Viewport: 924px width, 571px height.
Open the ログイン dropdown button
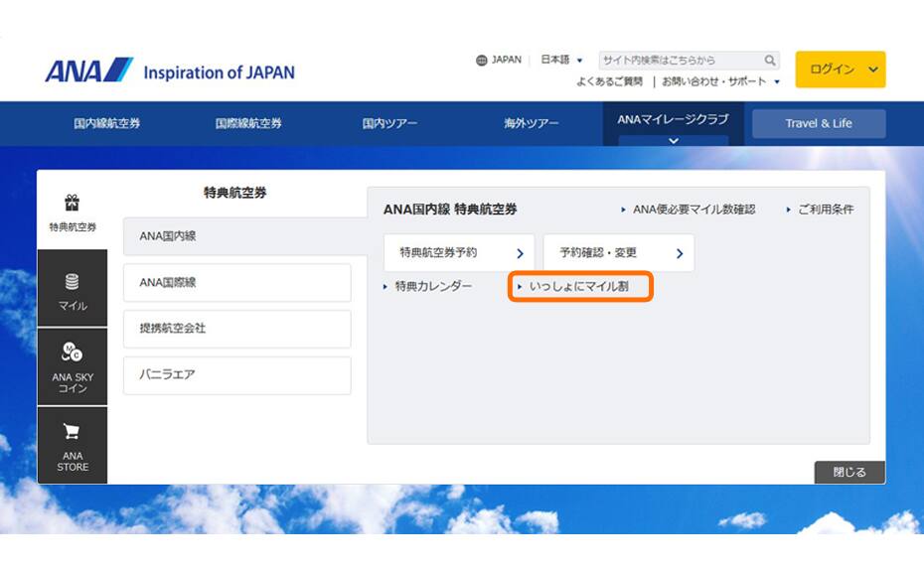(x=840, y=70)
